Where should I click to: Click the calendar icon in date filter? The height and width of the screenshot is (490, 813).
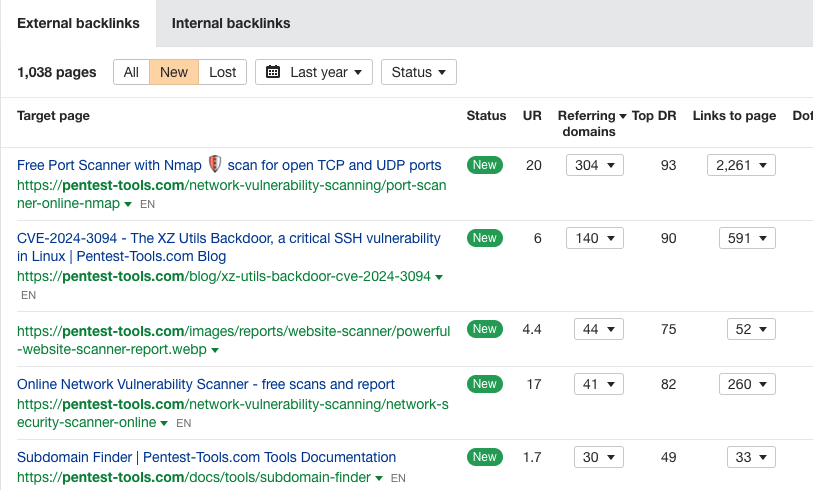coord(273,72)
